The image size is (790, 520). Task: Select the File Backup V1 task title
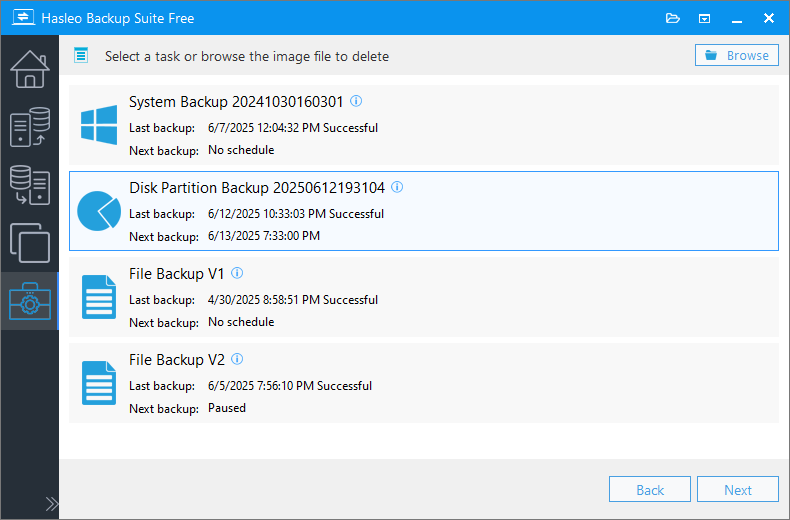[176, 274]
